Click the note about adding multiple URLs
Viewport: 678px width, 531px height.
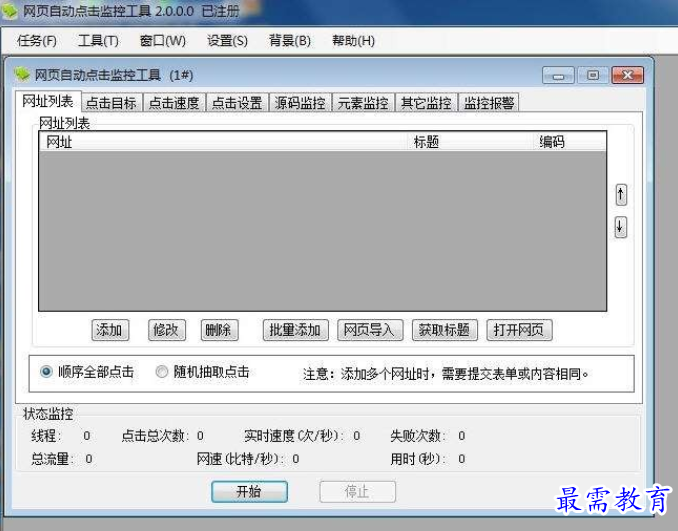[445, 374]
